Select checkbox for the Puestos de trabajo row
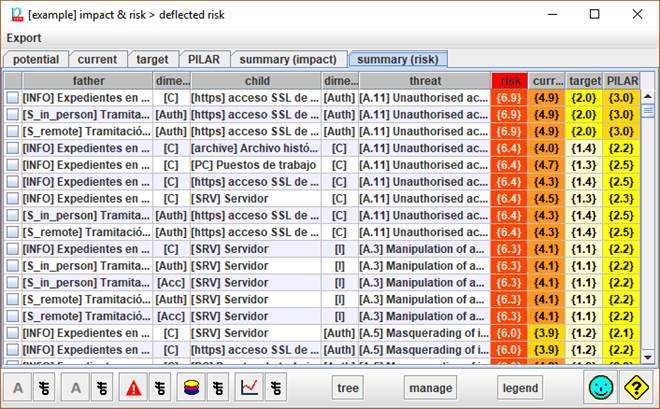The height and width of the screenshot is (409, 660). click(13, 165)
